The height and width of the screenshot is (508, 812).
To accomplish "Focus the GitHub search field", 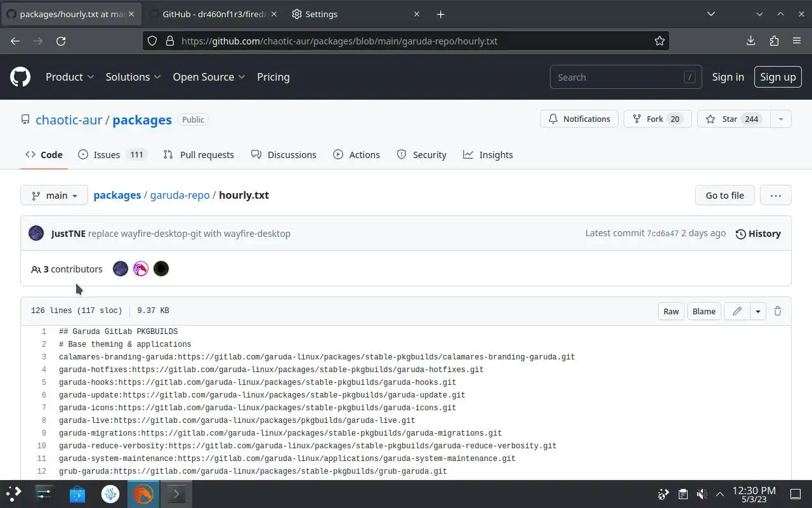I will [x=625, y=77].
